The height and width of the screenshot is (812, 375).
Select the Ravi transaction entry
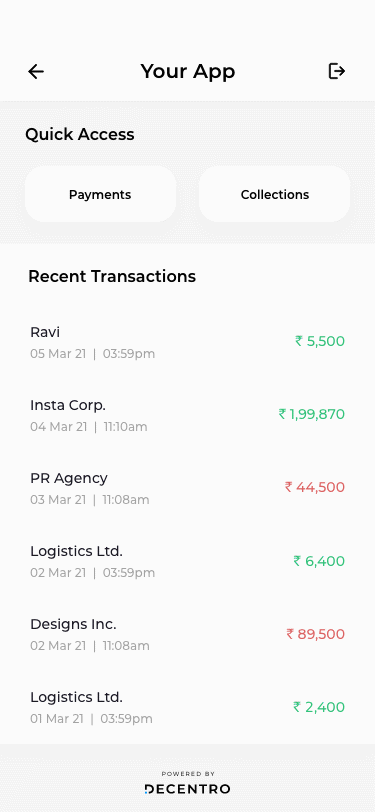coord(188,342)
